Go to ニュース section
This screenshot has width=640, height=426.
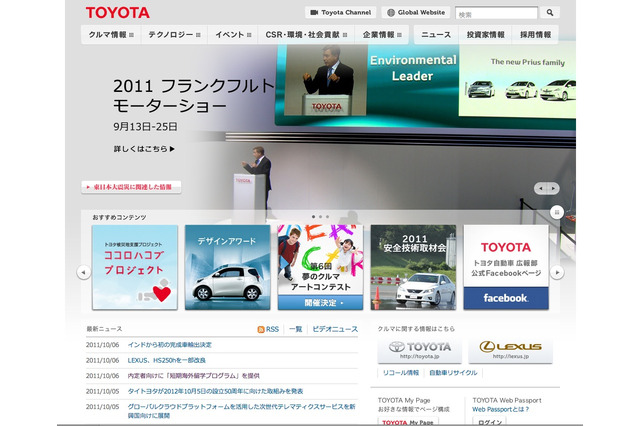(436, 35)
